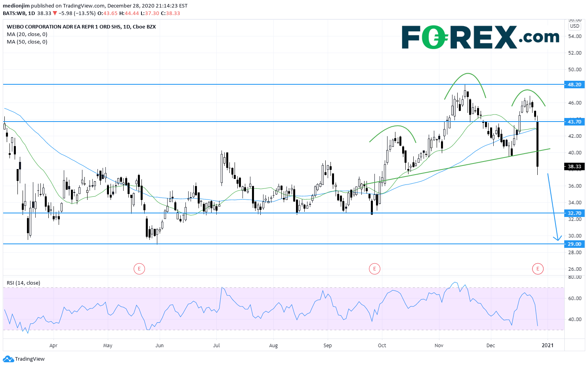Click the 2021 label on time axis
Screen dimensions: 588x367
[x=548, y=346]
